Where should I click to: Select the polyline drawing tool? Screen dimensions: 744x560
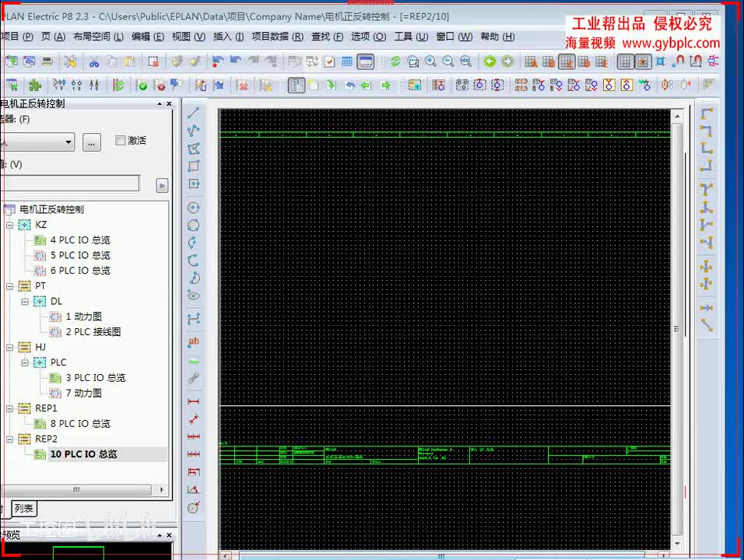[193, 131]
